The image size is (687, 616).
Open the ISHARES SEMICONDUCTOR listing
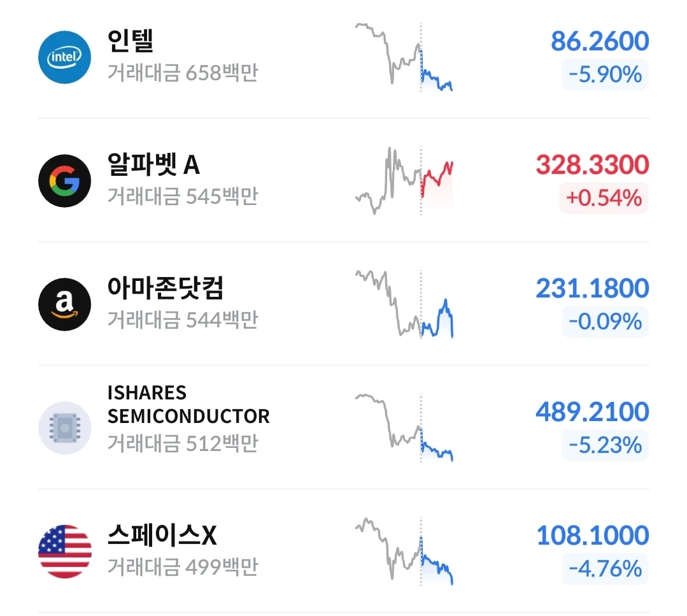[x=344, y=428]
